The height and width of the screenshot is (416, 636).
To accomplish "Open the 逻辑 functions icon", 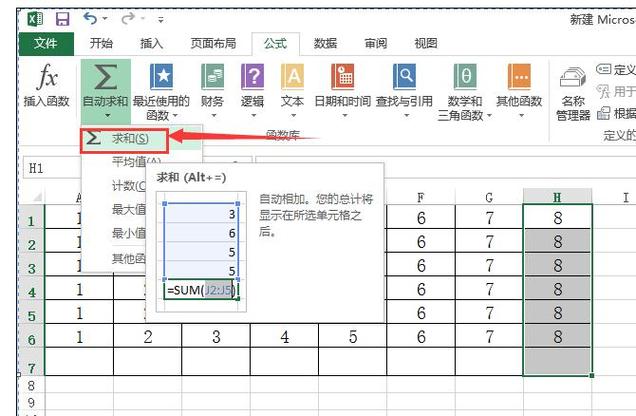I will point(252,76).
